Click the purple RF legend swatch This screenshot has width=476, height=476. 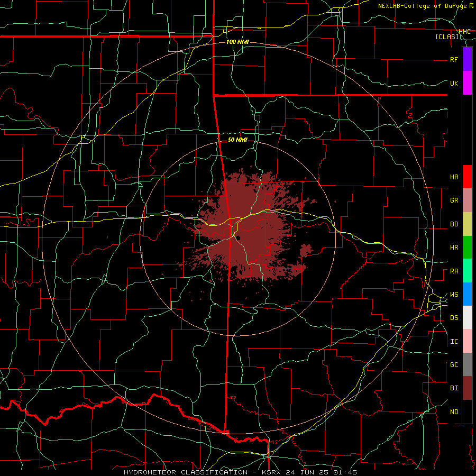467,59
